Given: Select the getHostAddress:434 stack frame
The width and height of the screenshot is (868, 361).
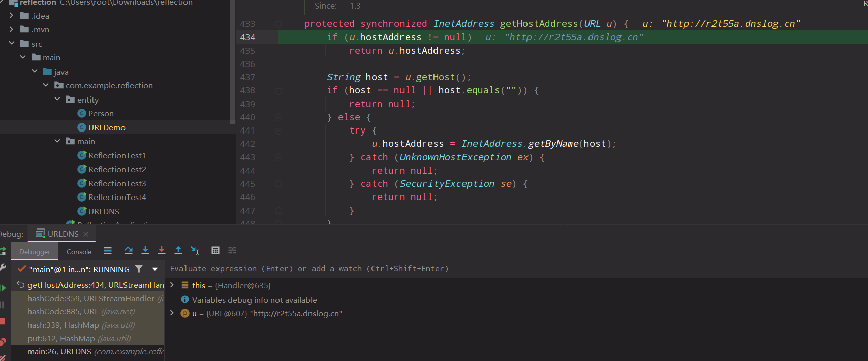Looking at the screenshot, I should (88, 285).
